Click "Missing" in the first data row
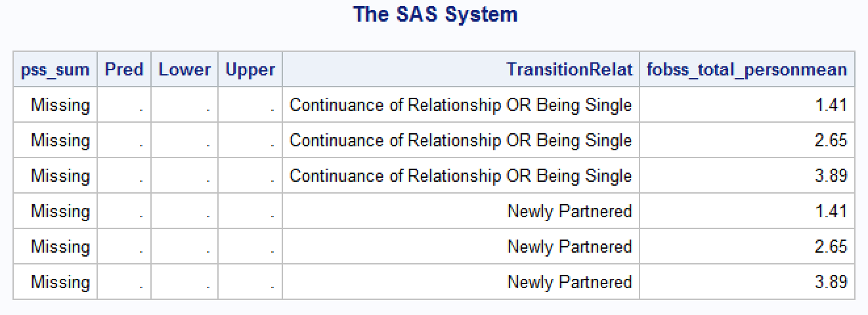 [x=60, y=105]
